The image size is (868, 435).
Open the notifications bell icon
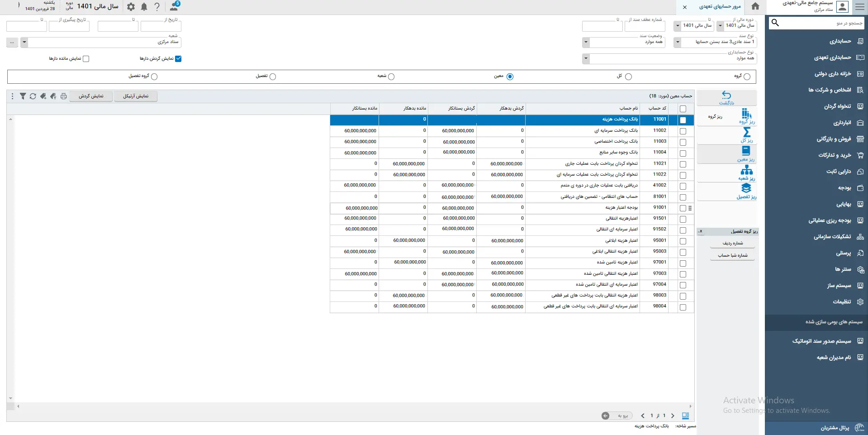point(144,7)
